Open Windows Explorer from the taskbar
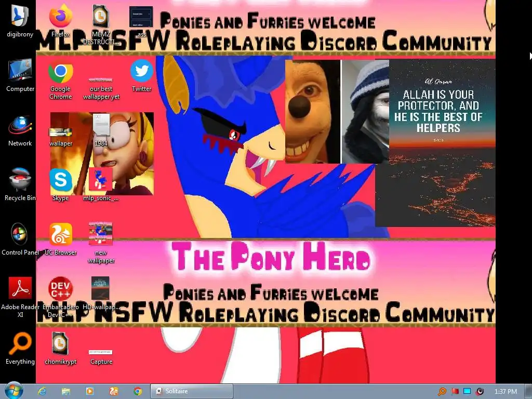 click(x=66, y=391)
